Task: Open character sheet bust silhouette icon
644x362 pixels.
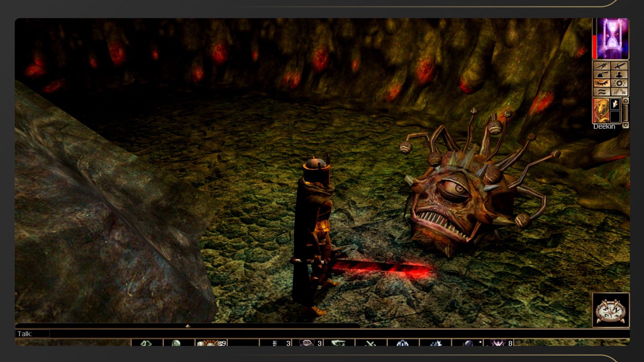Action: pos(619,74)
